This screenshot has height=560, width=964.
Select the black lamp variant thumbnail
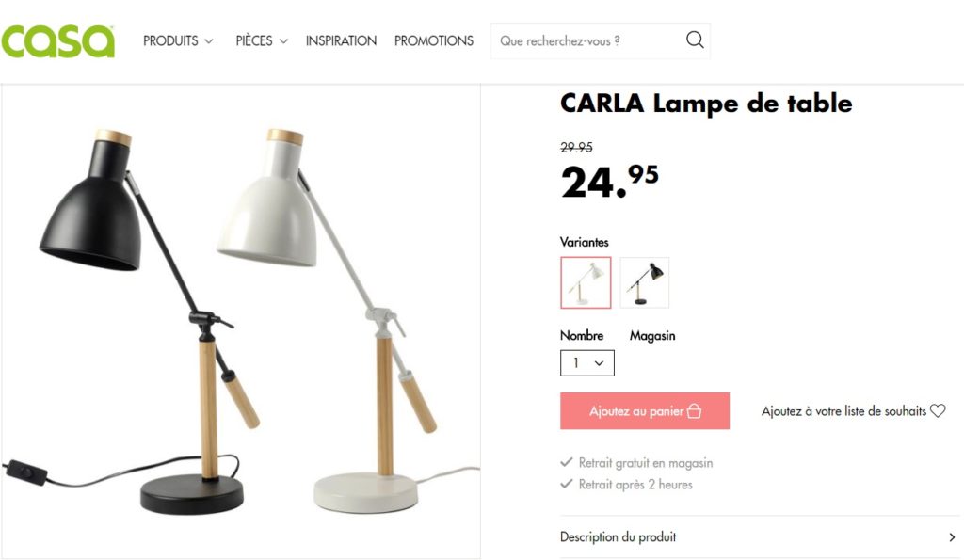[x=644, y=282]
